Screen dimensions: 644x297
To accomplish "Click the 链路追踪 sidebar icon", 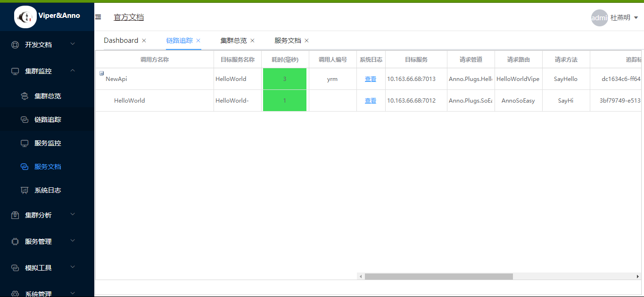I will 25,120.
